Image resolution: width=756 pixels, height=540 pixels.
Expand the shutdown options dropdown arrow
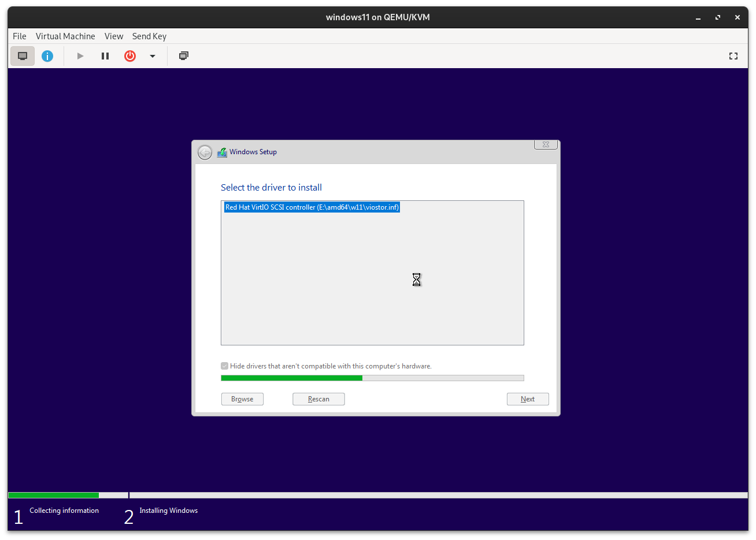tap(153, 56)
